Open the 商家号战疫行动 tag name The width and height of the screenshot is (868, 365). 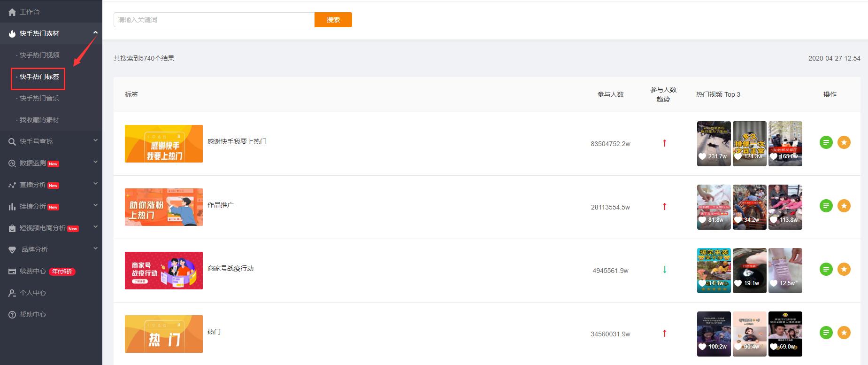pos(230,268)
